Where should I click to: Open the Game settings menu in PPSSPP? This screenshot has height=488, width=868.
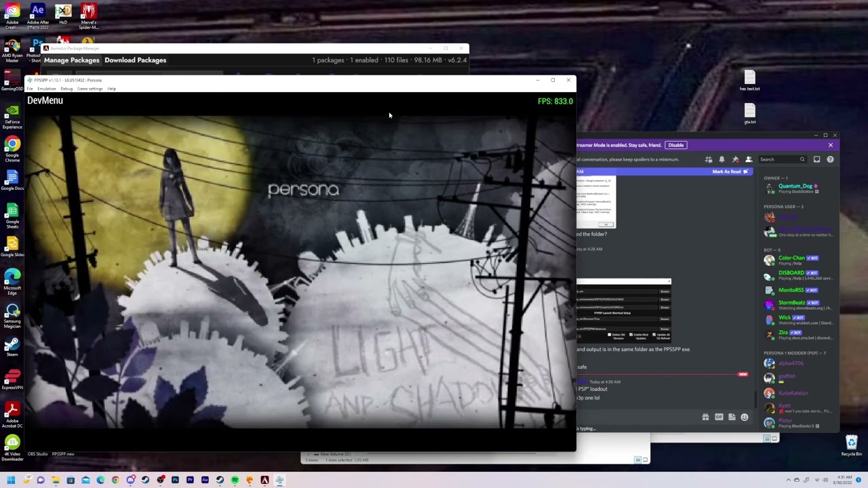point(90,89)
